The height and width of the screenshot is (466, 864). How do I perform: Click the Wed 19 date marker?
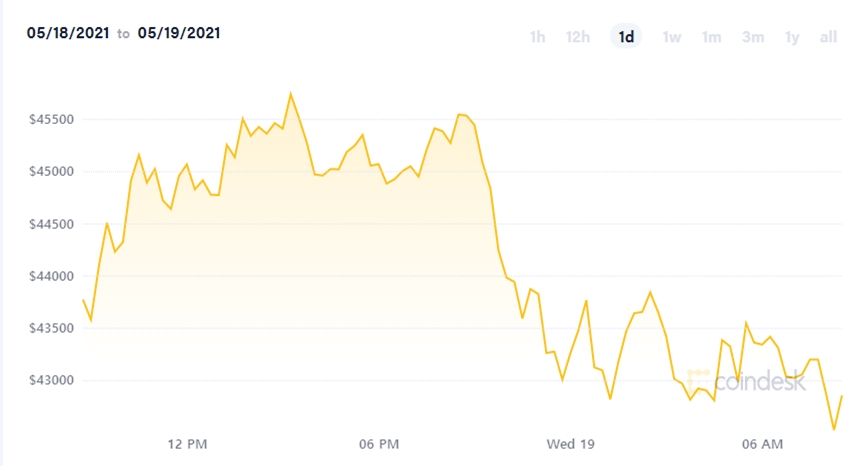572,443
